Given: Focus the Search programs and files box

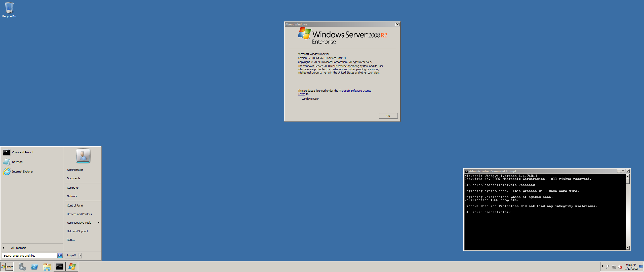Looking at the screenshot, I should (x=29, y=256).
